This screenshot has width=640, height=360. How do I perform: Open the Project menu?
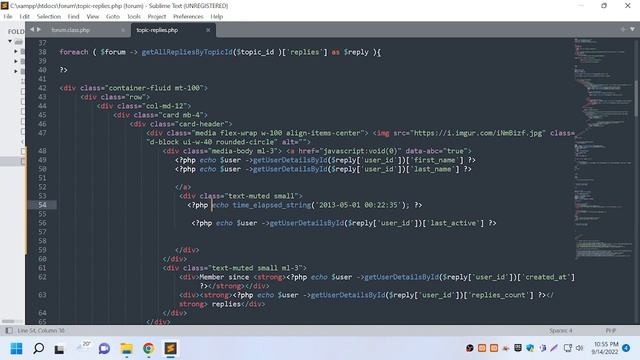coord(157,16)
